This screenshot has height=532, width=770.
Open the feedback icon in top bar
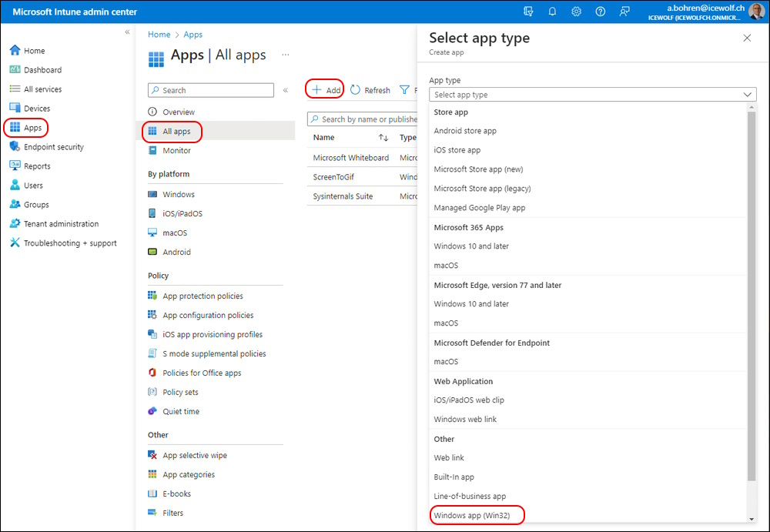coord(624,12)
